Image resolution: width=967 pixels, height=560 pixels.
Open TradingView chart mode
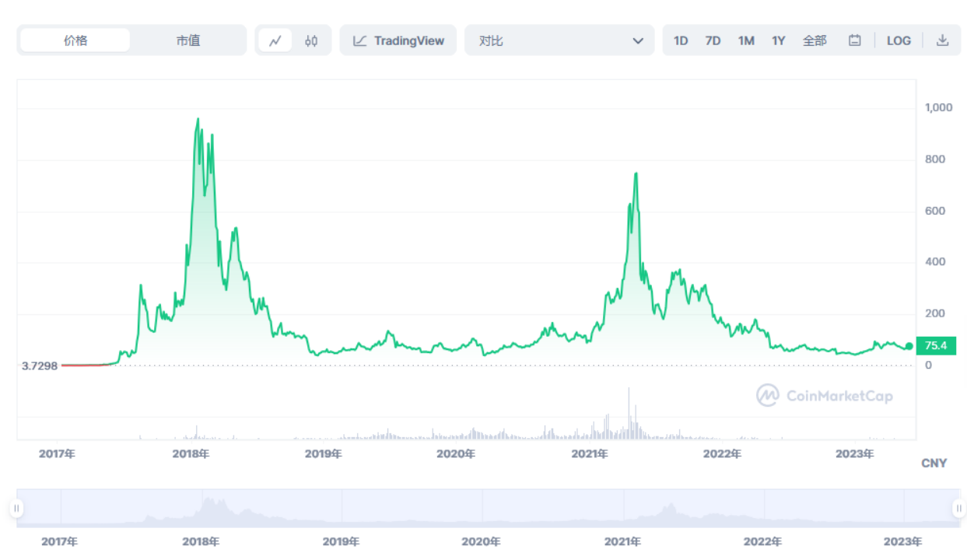click(398, 40)
